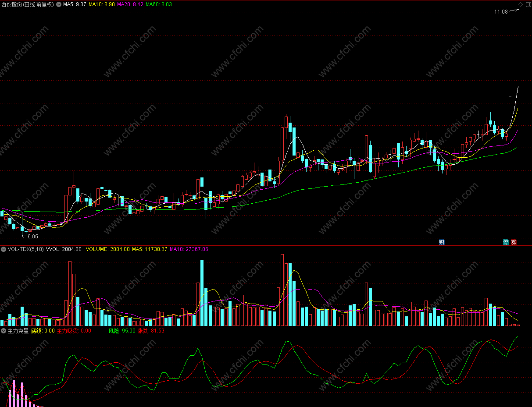Click the volume MA10: 27367.86 label
This screenshot has width=532, height=407.
click(x=189, y=249)
